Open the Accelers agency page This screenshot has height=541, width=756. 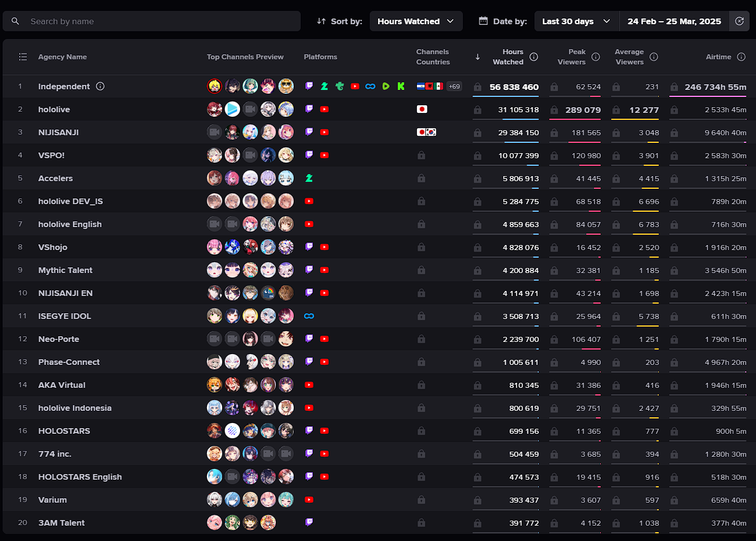click(x=56, y=178)
